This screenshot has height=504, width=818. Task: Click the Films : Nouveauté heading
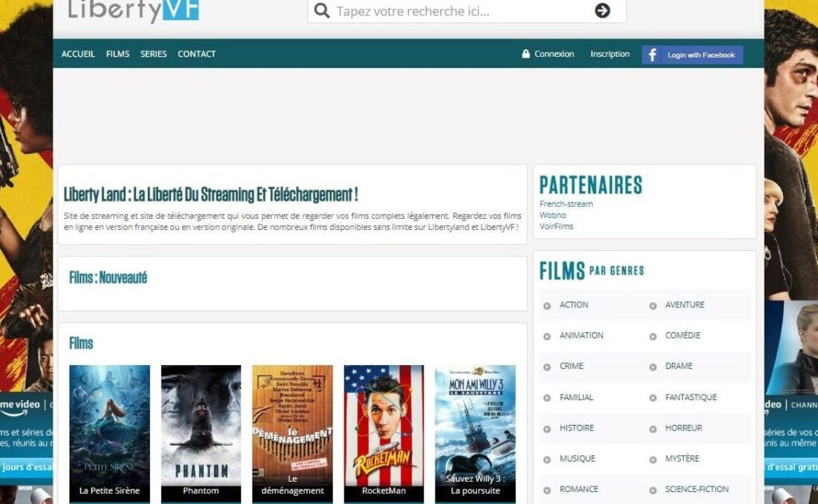click(x=108, y=278)
